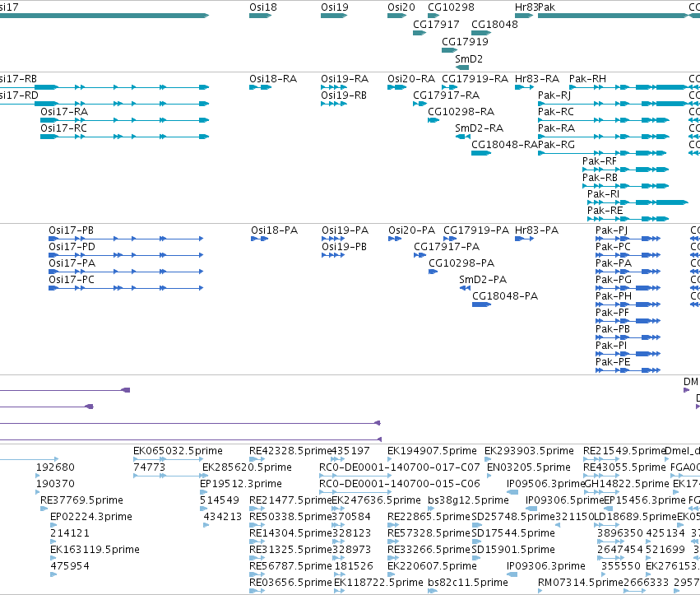
Task: Click the EP19512.3prime EST label
Action: pos(241,485)
